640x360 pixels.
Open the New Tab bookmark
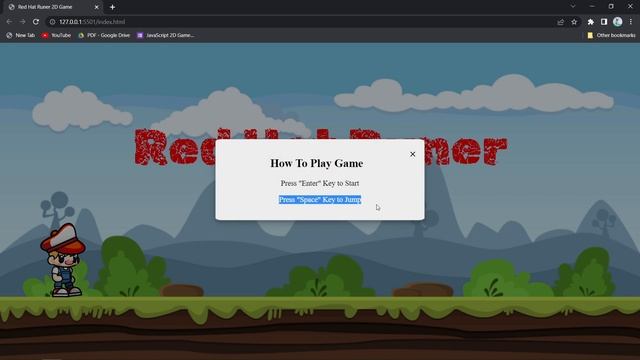tap(20, 36)
